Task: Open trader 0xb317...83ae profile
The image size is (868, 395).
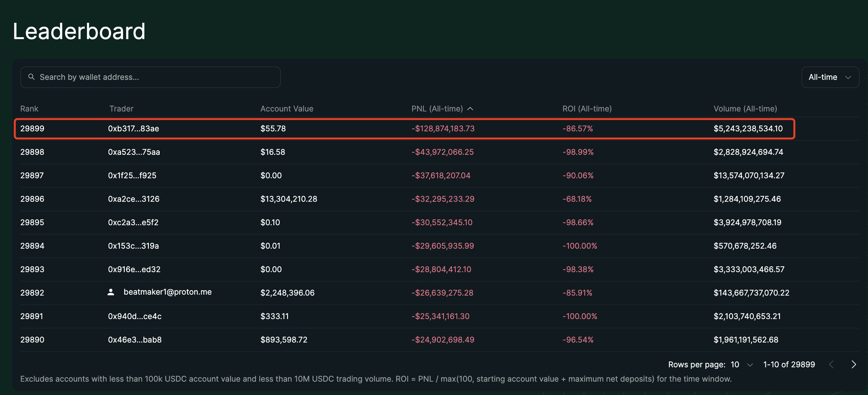Action: (x=134, y=128)
